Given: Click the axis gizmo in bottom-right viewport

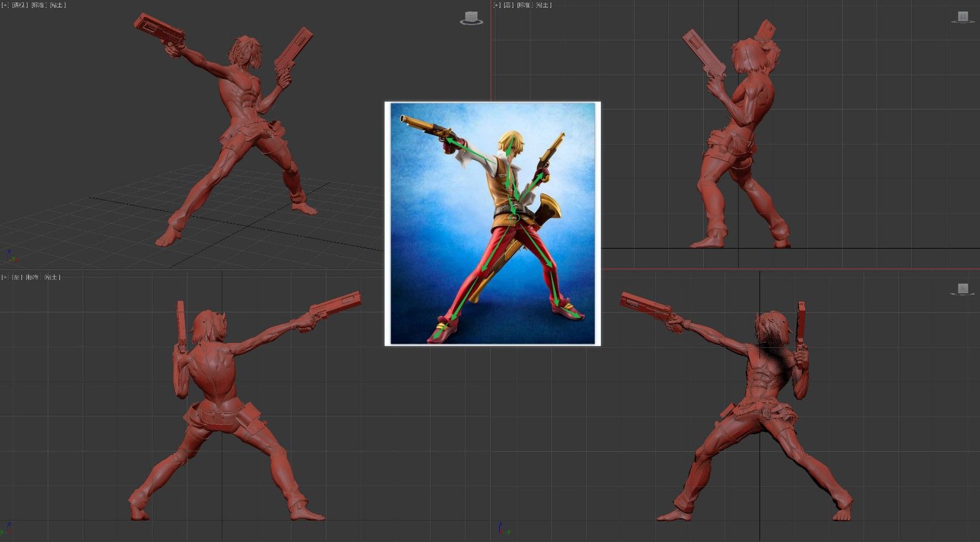Looking at the screenshot, I should coord(503,529).
